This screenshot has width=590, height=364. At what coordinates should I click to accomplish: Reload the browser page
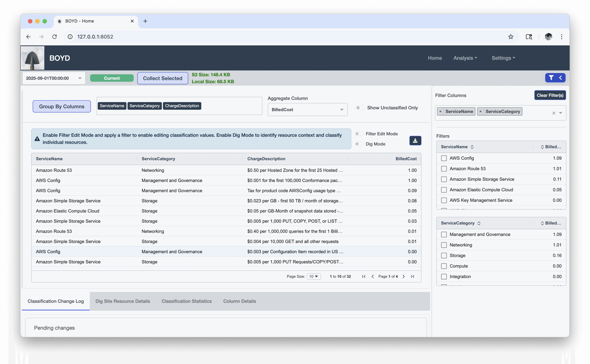click(54, 37)
